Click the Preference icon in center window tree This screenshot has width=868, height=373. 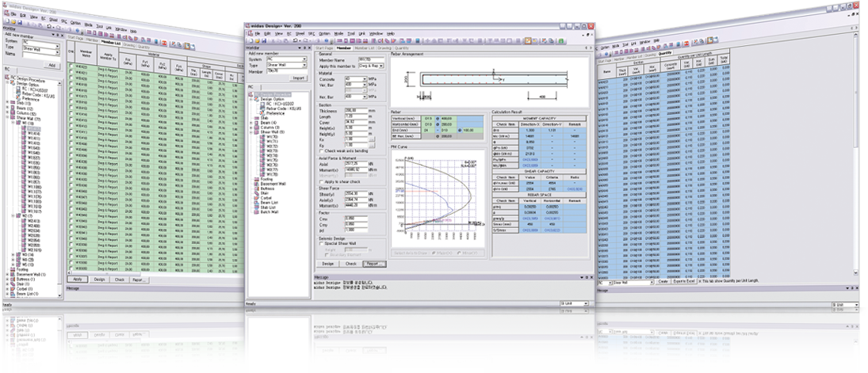262,113
